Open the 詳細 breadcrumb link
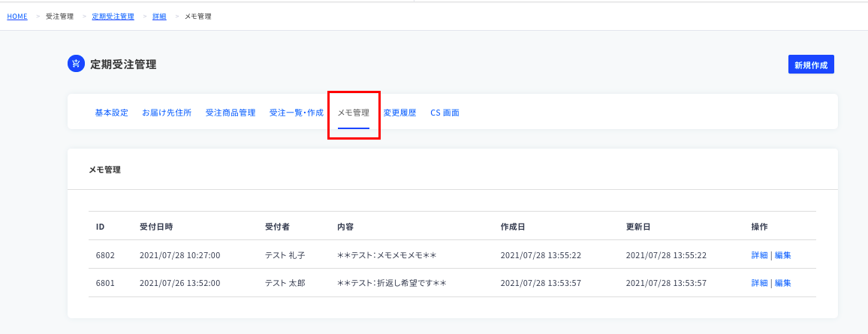Screen dimensions: 868x334 tap(159, 17)
